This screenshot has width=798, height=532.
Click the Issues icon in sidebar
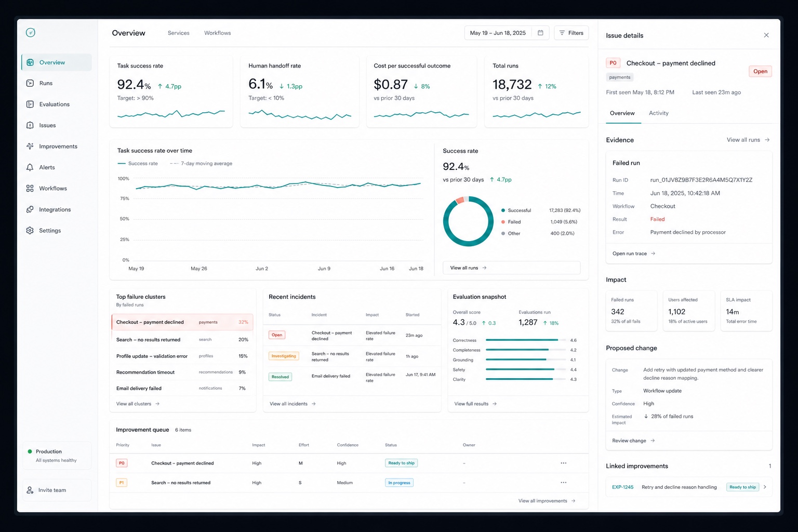(30, 125)
